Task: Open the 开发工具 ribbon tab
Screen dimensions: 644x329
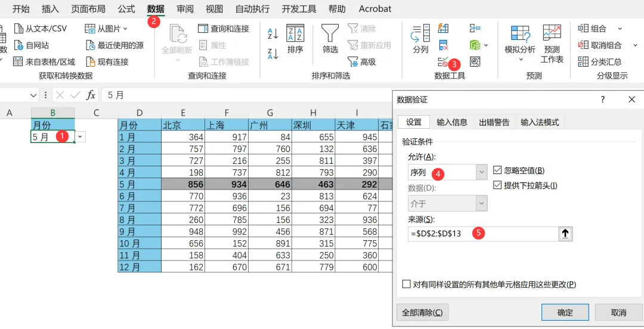Action: (299, 8)
